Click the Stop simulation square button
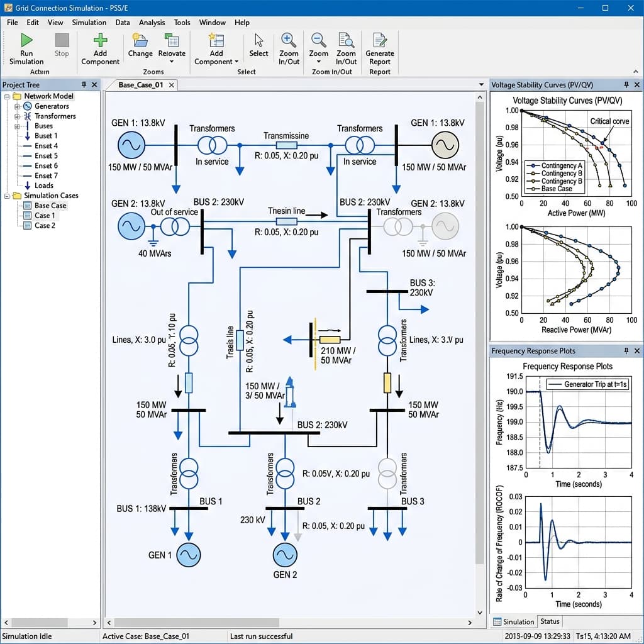 coord(62,40)
